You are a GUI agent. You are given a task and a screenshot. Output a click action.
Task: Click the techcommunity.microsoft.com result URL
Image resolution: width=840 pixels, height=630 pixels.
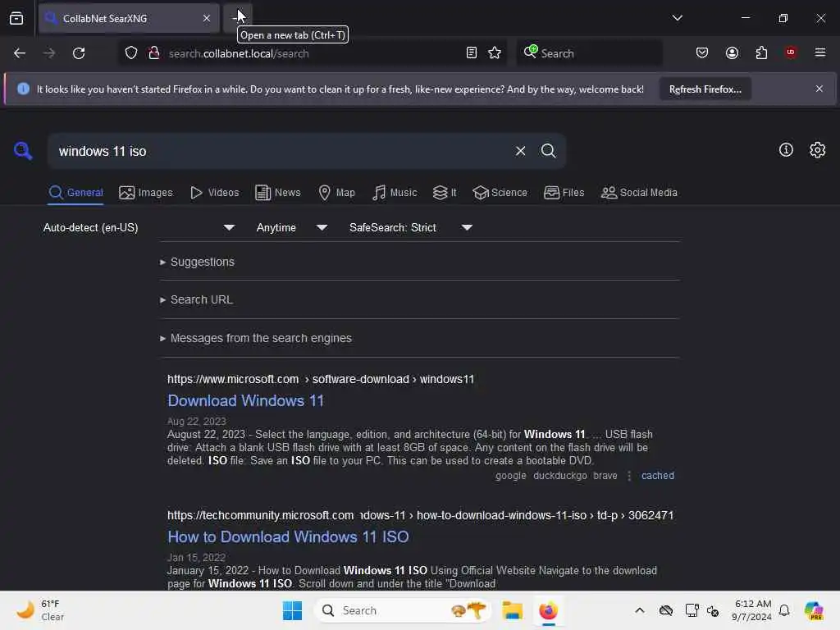pos(420,515)
